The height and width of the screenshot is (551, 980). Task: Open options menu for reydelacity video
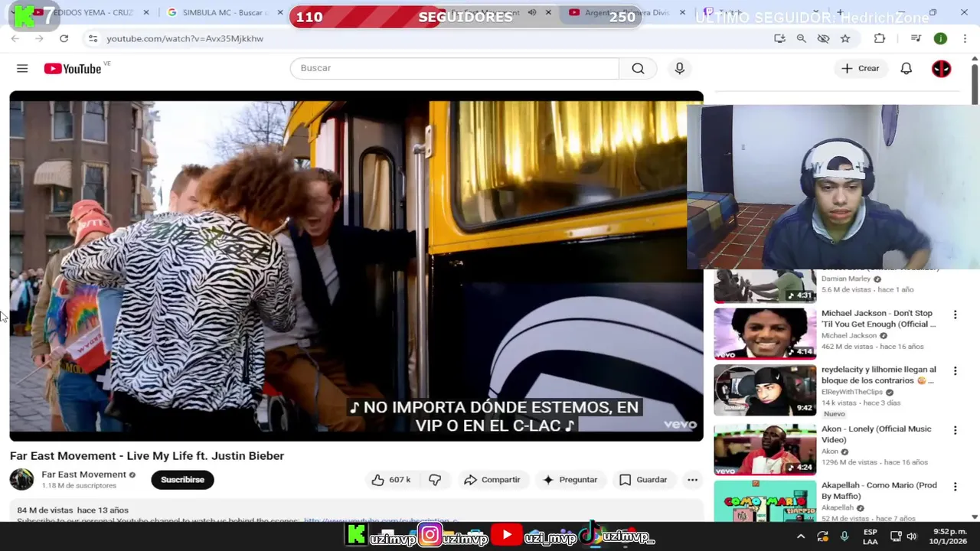click(x=955, y=371)
